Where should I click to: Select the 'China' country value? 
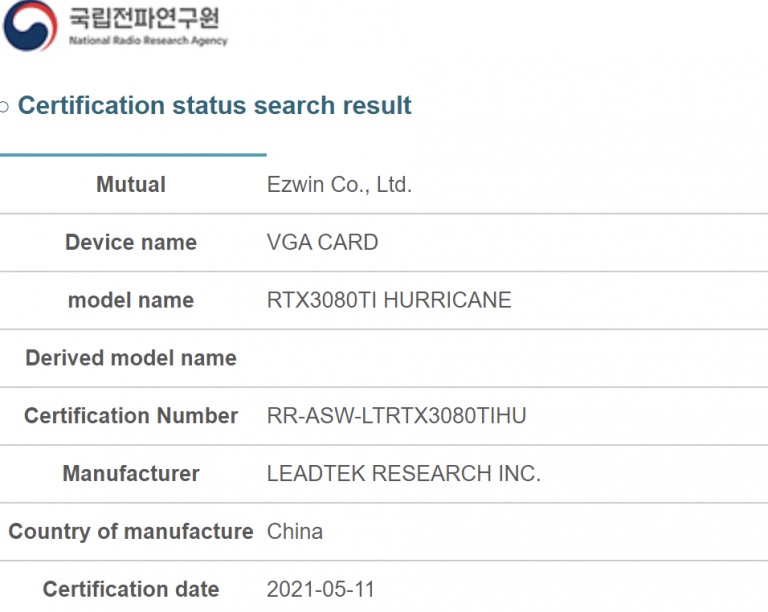(295, 532)
